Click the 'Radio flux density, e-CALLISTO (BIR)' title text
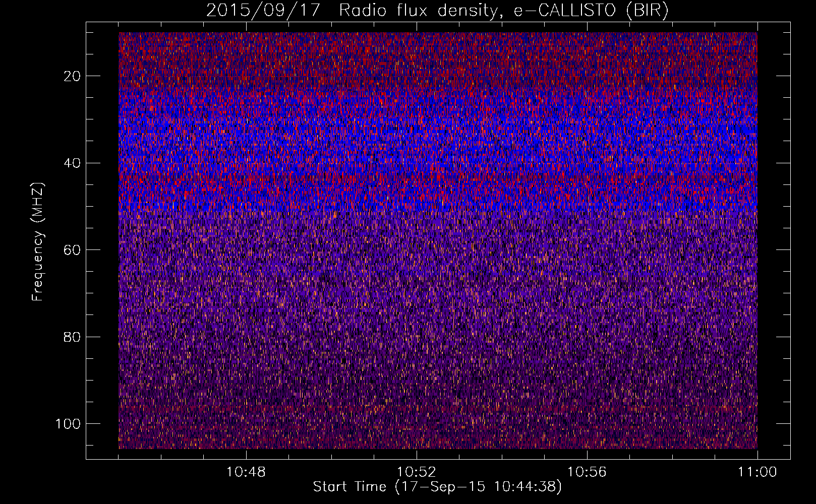The height and width of the screenshot is (504, 816). [x=503, y=11]
